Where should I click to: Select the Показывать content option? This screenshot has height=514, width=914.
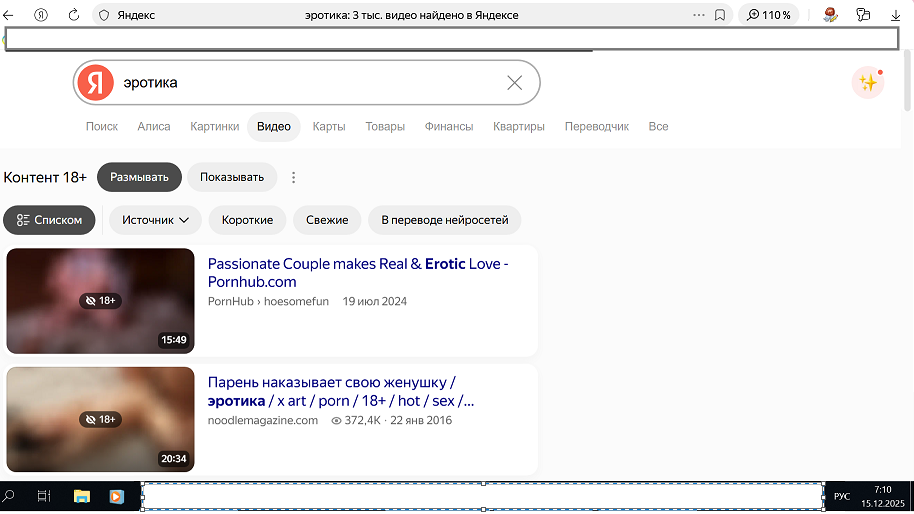232,177
